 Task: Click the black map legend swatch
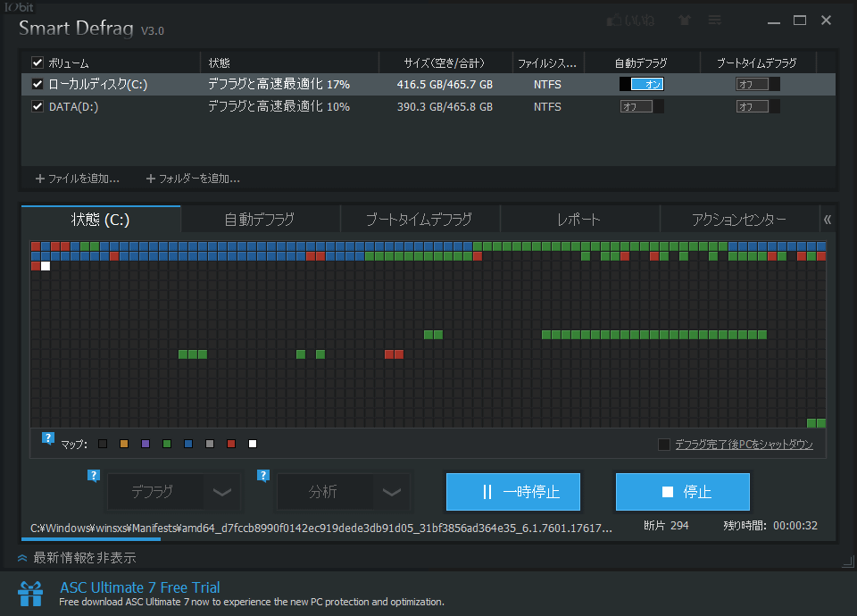(103, 444)
